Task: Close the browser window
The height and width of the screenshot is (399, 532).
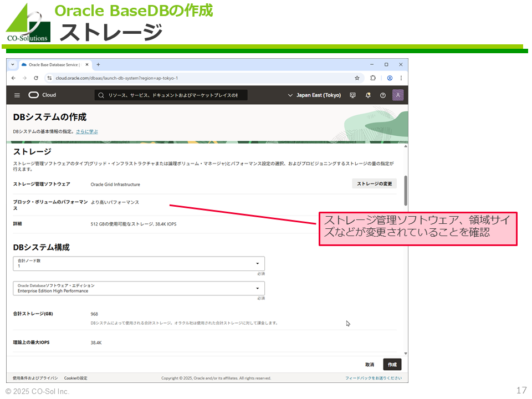Action: (401, 64)
